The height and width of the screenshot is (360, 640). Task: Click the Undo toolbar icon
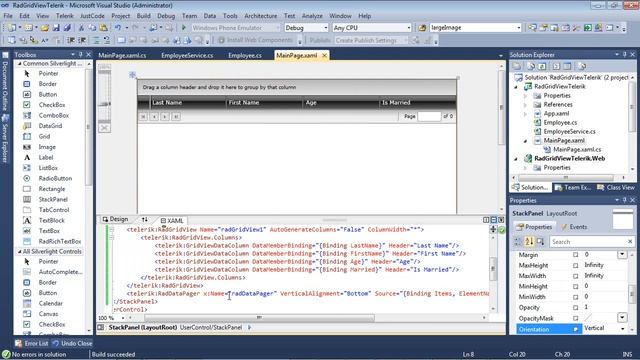click(118, 28)
